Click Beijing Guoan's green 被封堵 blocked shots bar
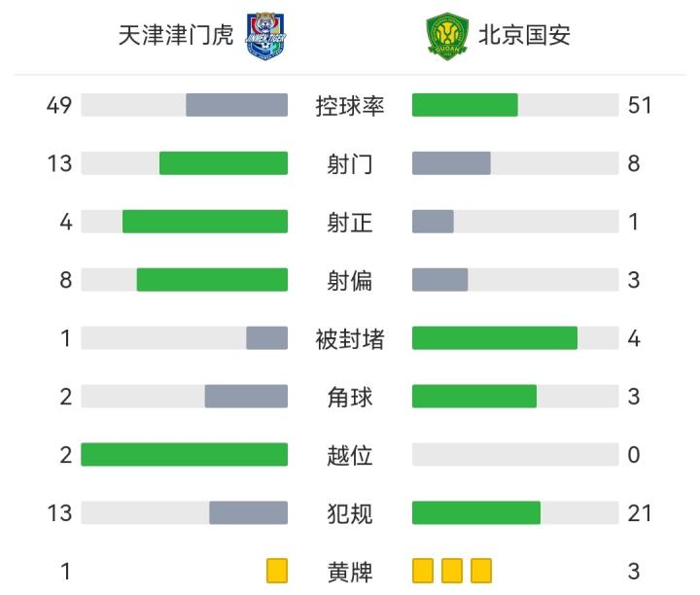This screenshot has width=700, height=595. [495, 338]
